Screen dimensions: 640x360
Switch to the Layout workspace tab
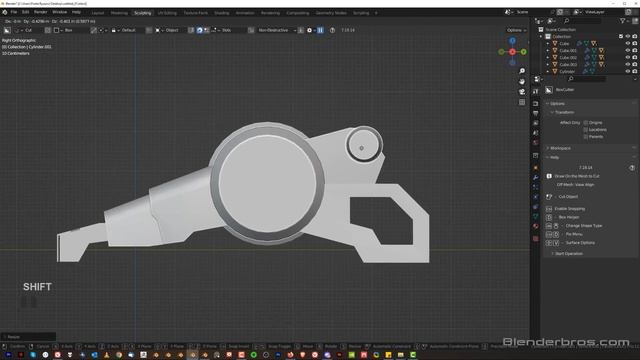(x=98, y=13)
